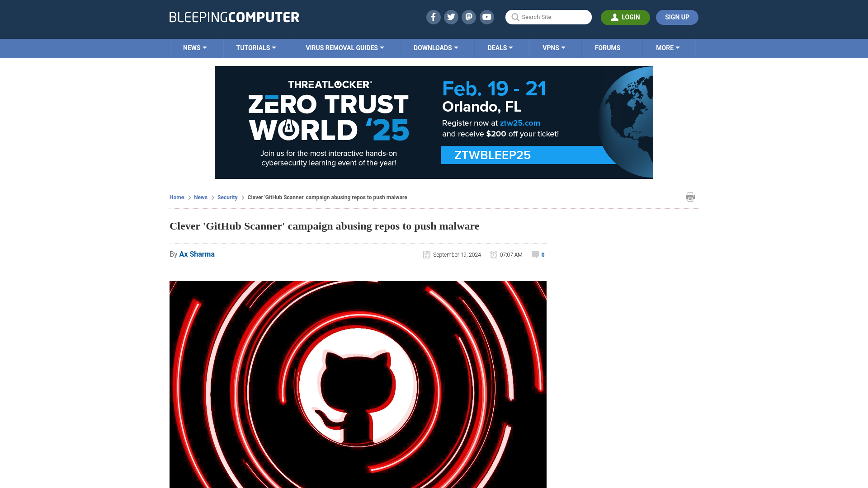Click the site search input field
The image size is (868, 488).
[x=548, y=17]
